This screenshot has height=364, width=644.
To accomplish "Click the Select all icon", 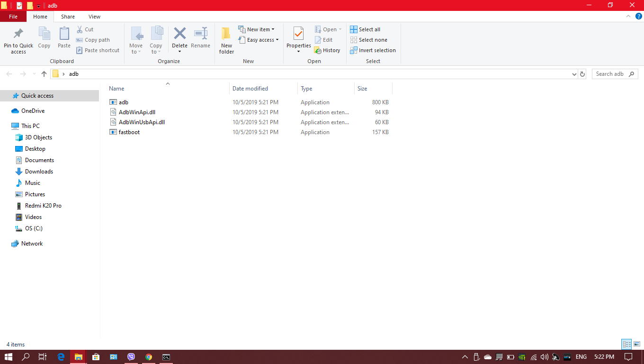I will [x=354, y=29].
